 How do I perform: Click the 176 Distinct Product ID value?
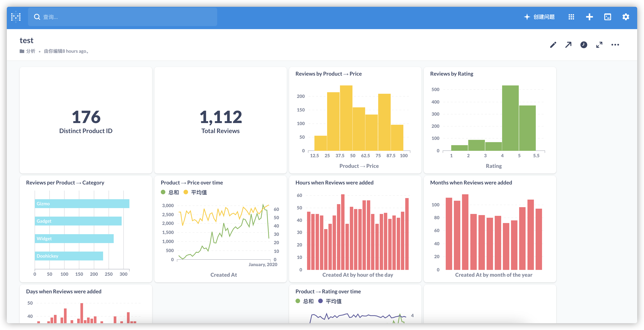click(86, 117)
